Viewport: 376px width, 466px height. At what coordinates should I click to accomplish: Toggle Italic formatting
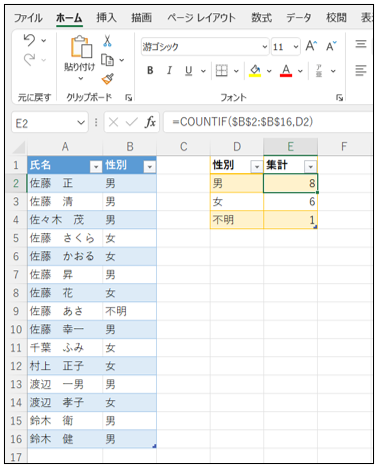pyautogui.click(x=169, y=70)
